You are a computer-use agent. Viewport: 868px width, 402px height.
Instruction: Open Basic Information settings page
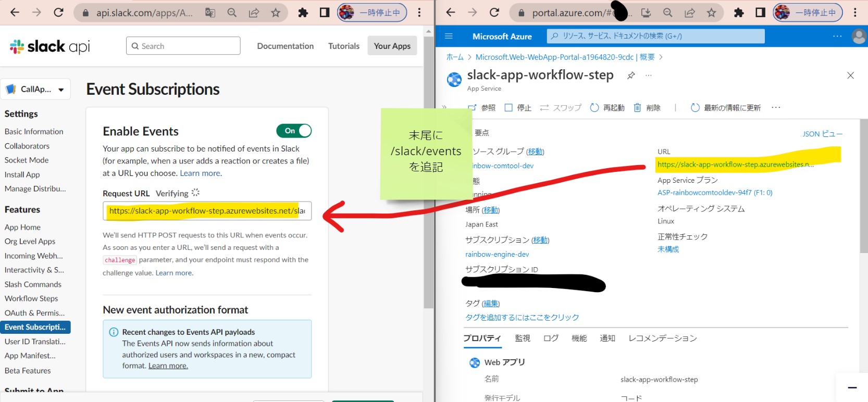click(x=34, y=132)
